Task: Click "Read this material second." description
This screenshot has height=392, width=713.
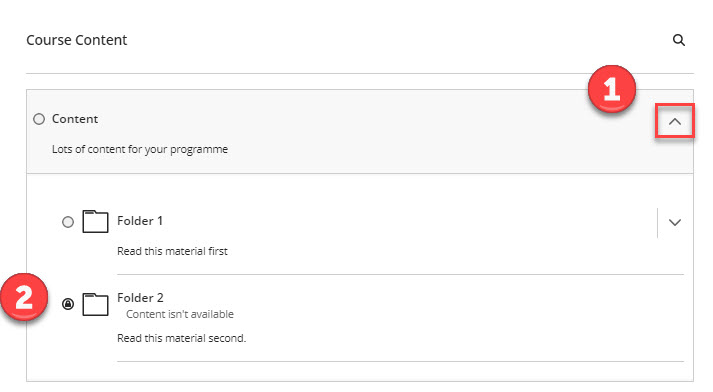Action: (x=181, y=338)
